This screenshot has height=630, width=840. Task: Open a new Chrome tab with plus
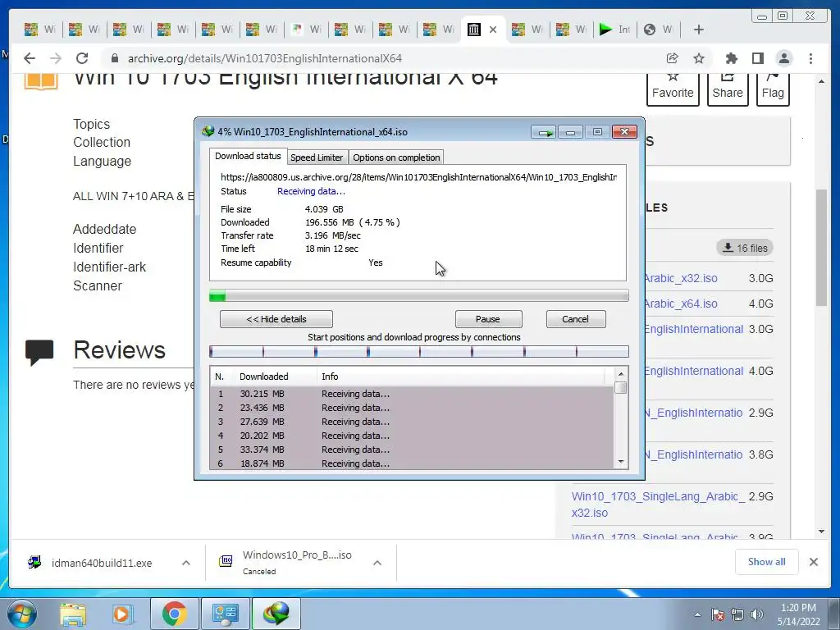click(699, 30)
